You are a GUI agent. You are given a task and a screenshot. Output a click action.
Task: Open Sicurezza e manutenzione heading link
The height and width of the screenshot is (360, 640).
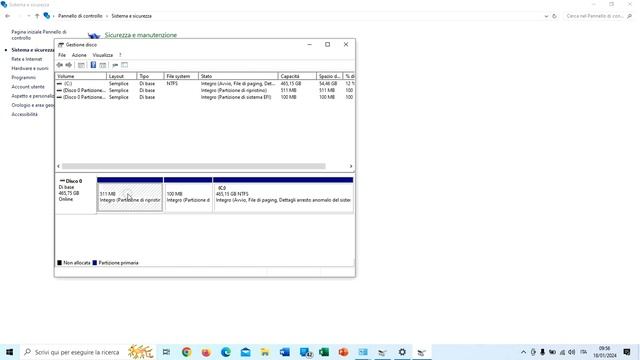pyautogui.click(x=141, y=35)
